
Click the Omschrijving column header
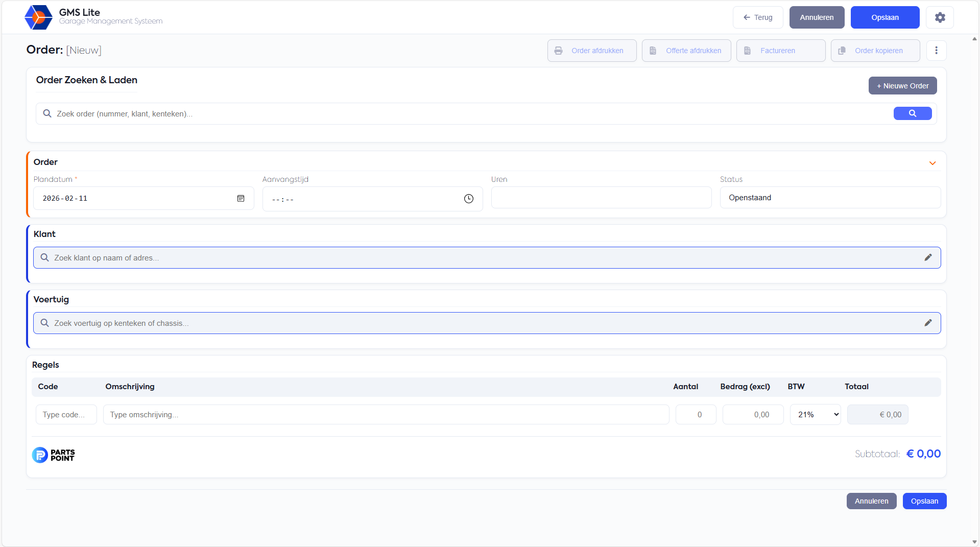pos(130,387)
